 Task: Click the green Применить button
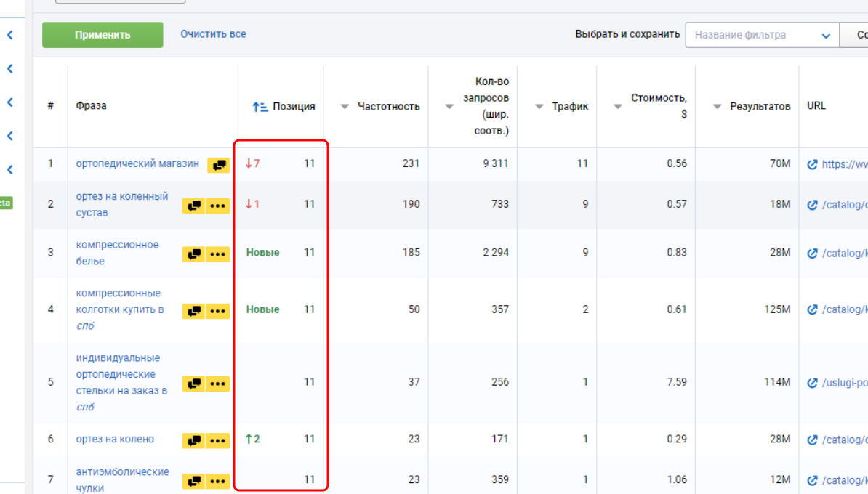click(103, 35)
